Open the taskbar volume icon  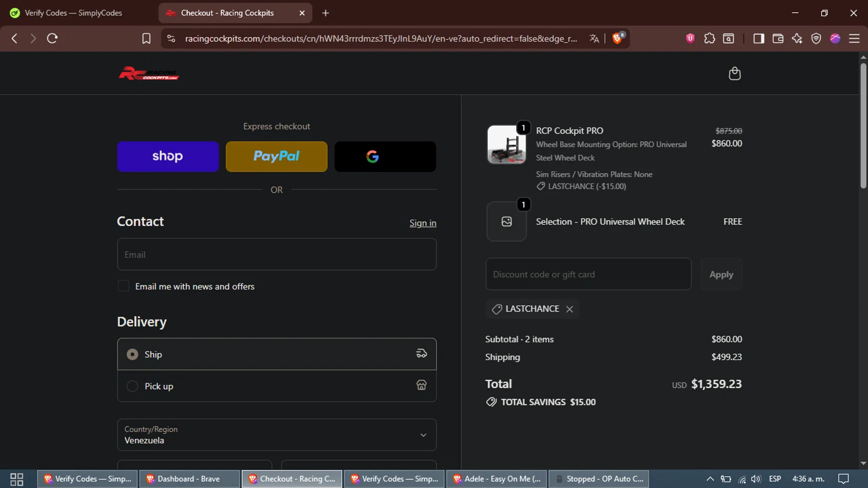point(756,479)
